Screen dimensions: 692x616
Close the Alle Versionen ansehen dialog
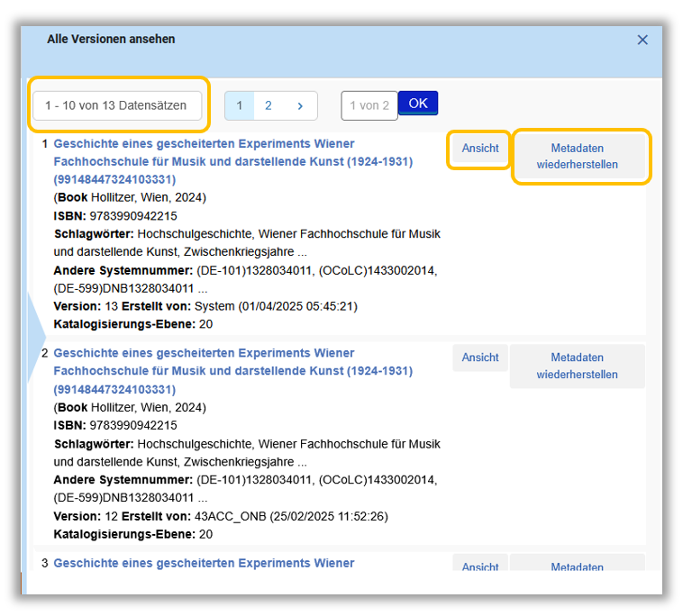(642, 41)
